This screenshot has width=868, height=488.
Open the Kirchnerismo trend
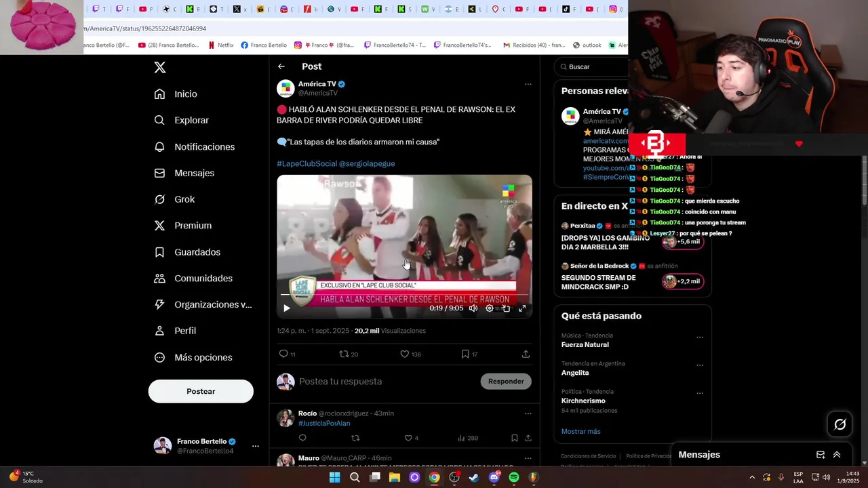pyautogui.click(x=583, y=401)
